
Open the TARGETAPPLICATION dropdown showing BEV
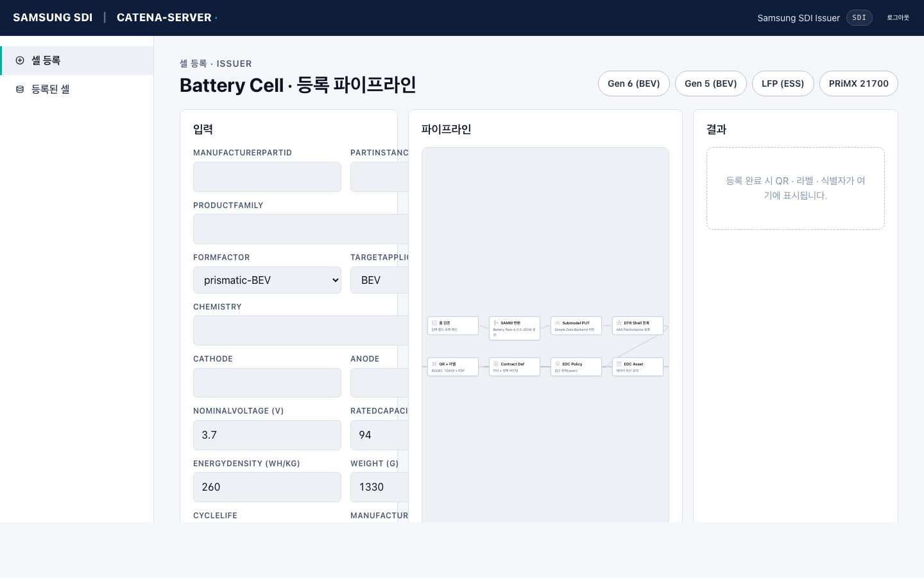click(379, 280)
